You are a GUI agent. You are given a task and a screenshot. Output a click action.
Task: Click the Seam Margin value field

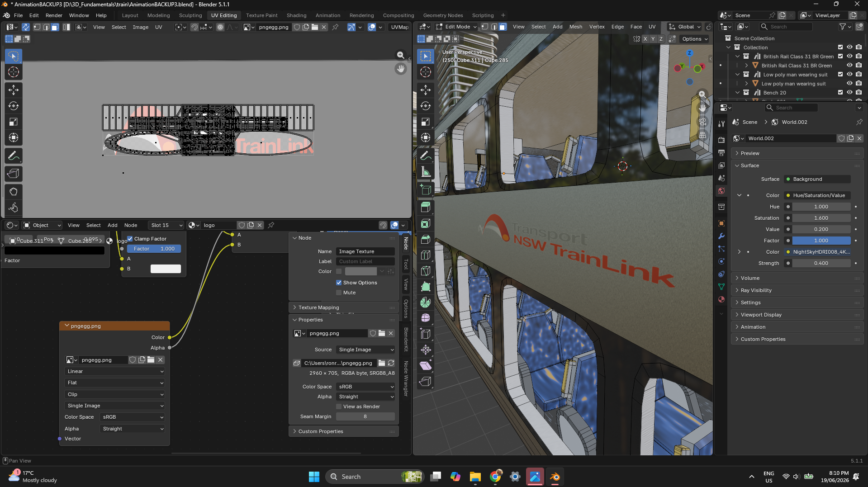[365, 416]
